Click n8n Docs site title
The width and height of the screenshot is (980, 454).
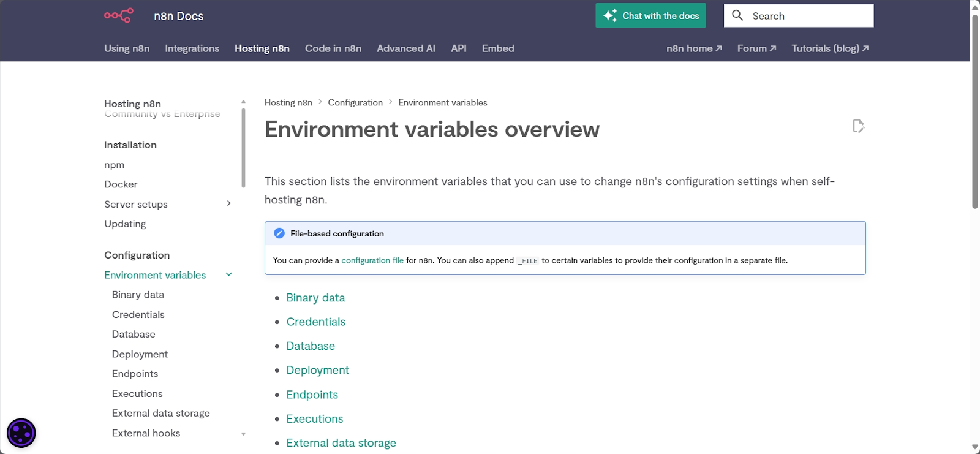click(x=178, y=16)
